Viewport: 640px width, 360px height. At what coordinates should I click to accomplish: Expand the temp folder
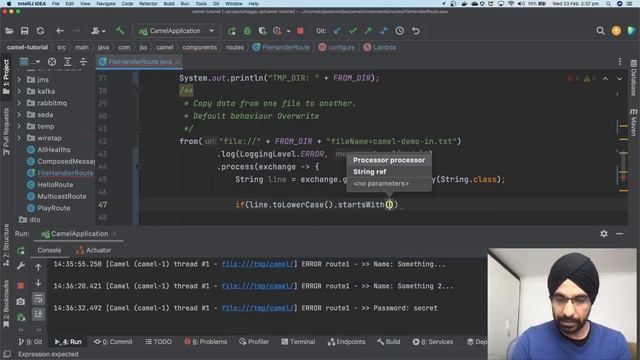pos(19,127)
